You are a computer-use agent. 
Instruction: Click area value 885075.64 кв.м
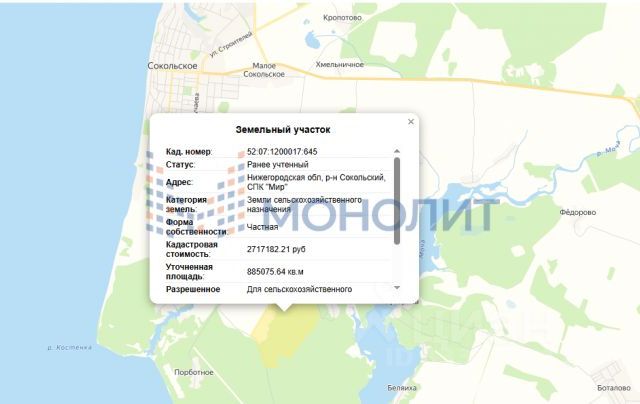pos(275,272)
